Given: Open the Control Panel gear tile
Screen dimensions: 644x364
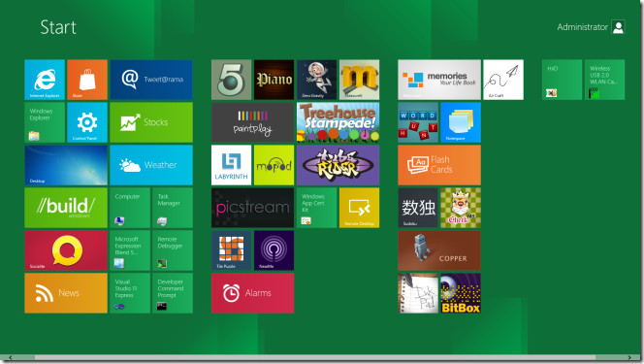Looking at the screenshot, I should pos(87,122).
